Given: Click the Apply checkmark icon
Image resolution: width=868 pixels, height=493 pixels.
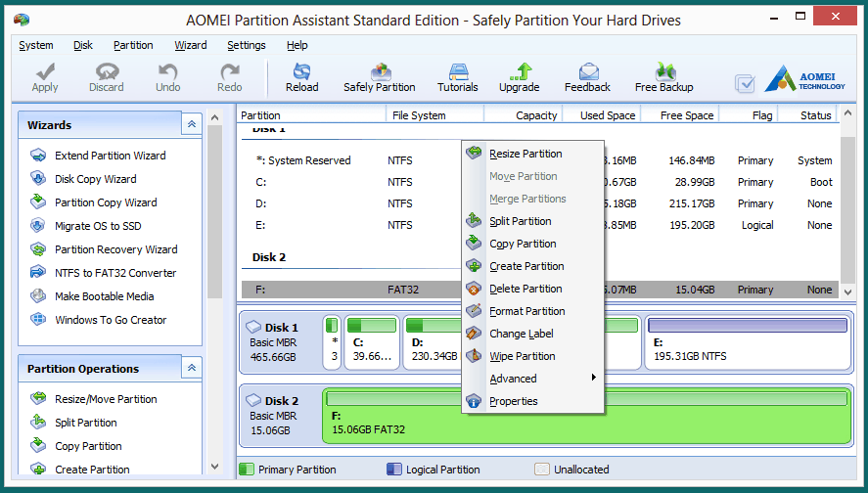Looking at the screenshot, I should tap(45, 72).
